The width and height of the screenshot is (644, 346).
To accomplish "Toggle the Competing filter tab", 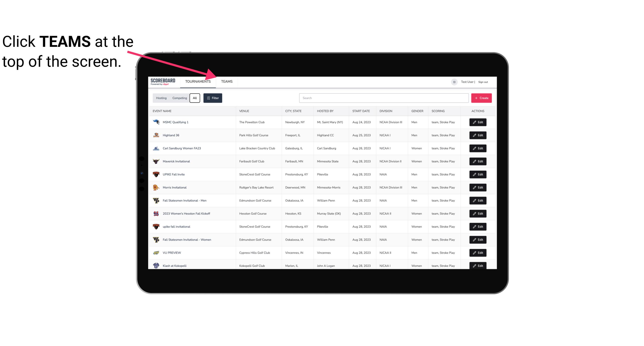I will pyautogui.click(x=179, y=98).
